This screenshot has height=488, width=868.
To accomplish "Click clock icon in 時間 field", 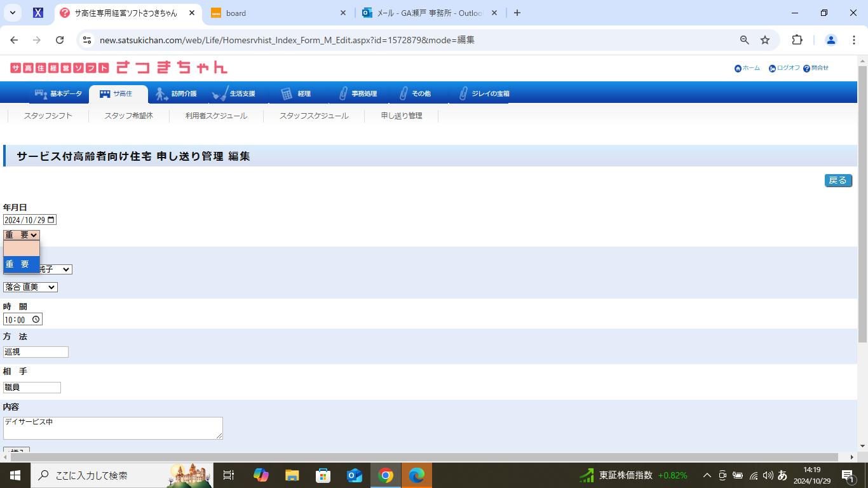I will 36,320.
